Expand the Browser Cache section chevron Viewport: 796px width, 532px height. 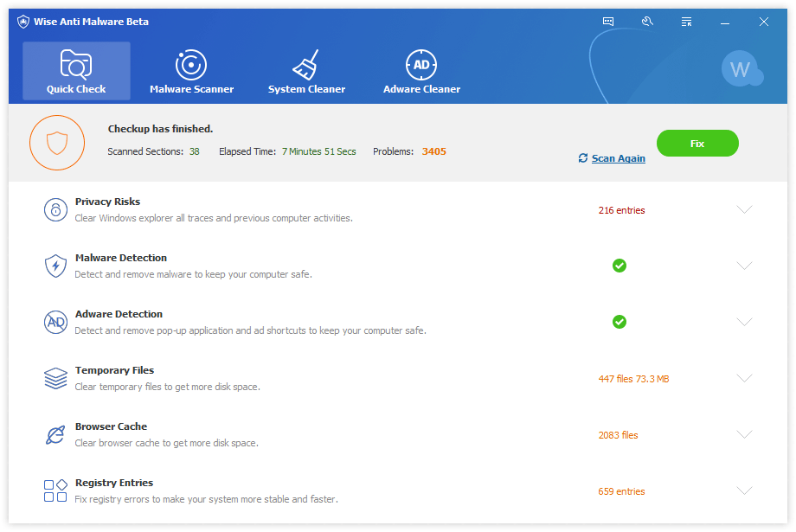point(744,434)
